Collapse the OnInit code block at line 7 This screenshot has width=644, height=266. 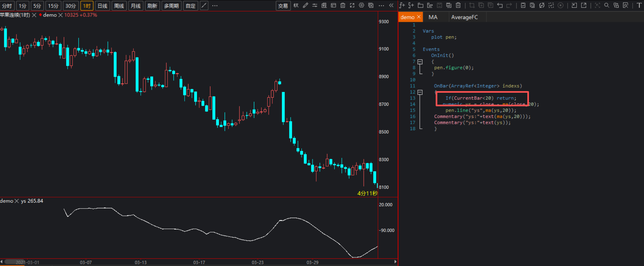tap(420, 62)
